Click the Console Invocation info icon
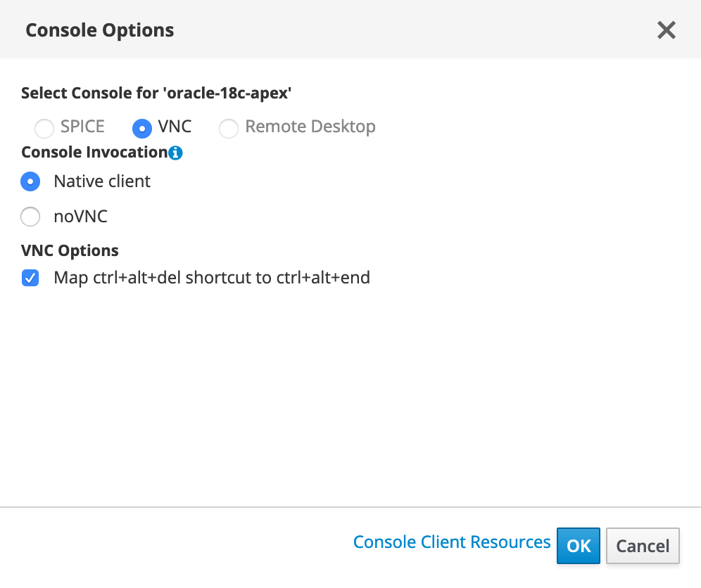701x588 pixels. pyautogui.click(x=176, y=153)
